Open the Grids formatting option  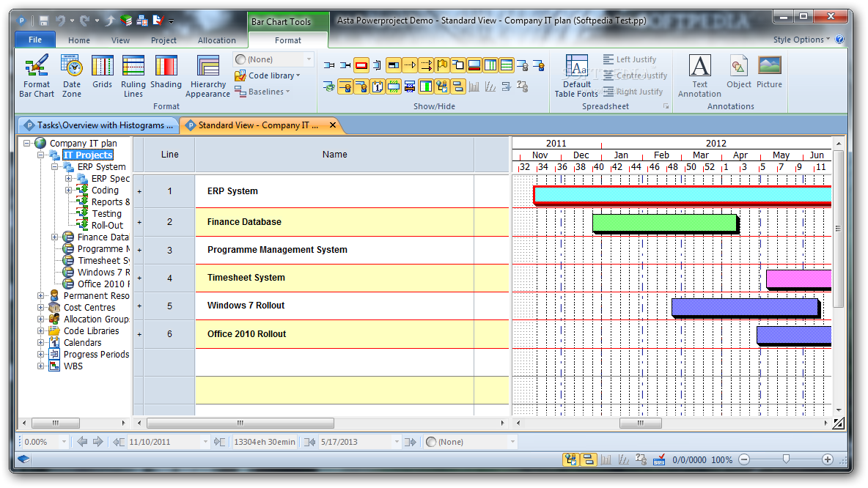tap(103, 72)
